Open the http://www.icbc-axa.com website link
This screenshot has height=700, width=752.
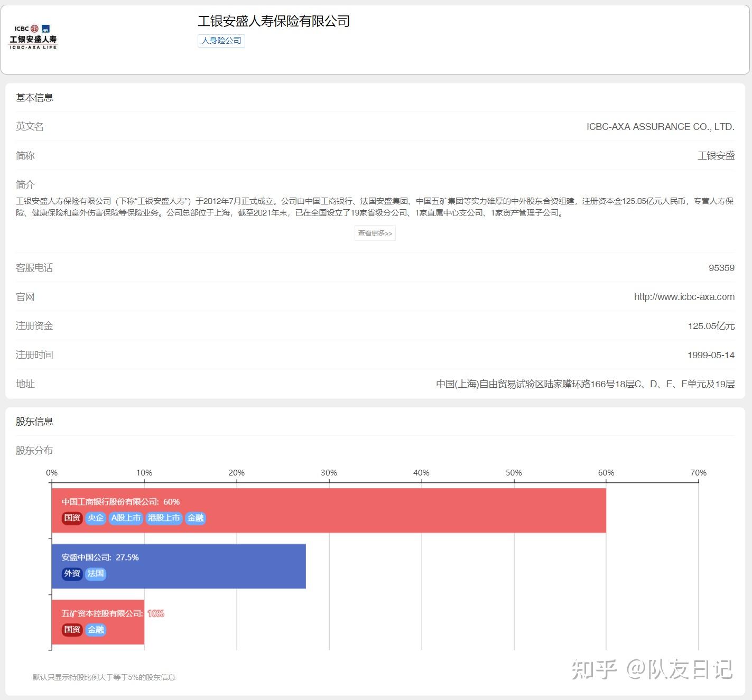(684, 297)
